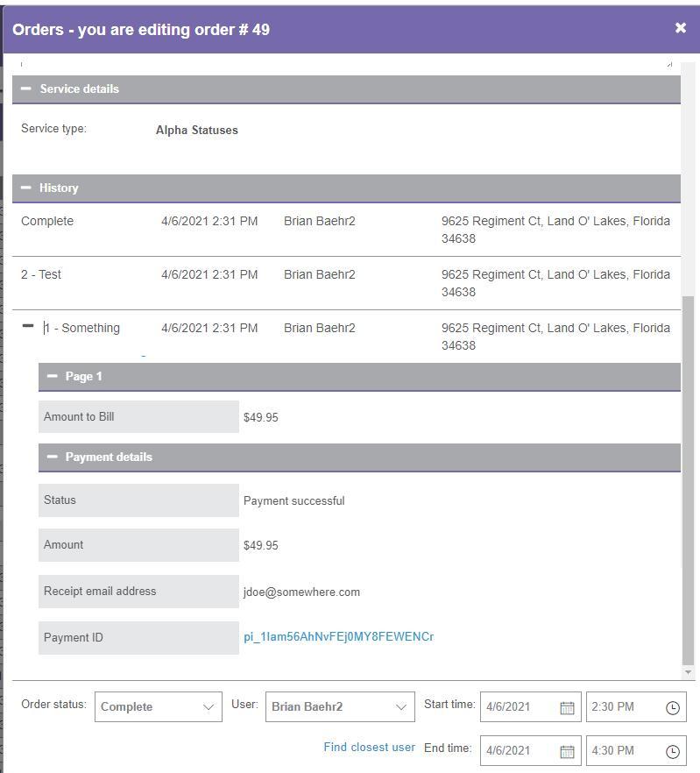Open the Start time calendar picker
Image resolution: width=700 pixels, height=773 pixels.
tap(567, 707)
